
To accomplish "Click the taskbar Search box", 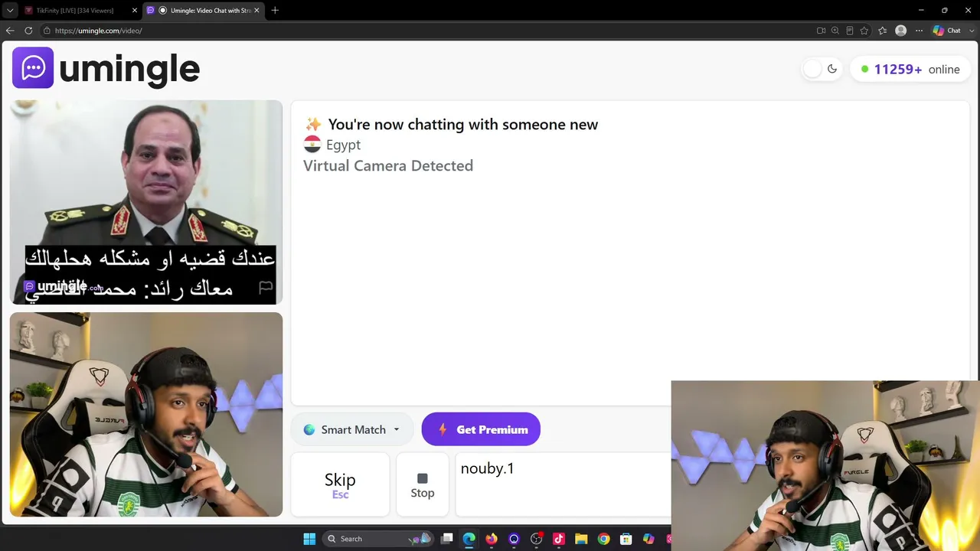I will click(378, 539).
